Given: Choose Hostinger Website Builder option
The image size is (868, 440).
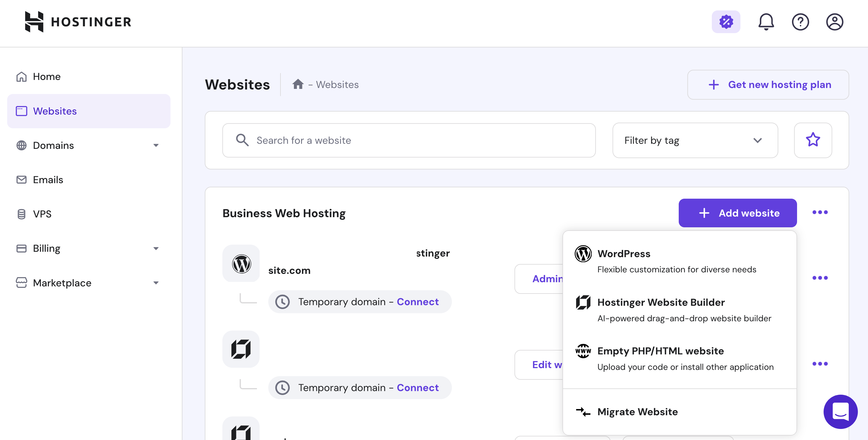Looking at the screenshot, I should click(x=679, y=310).
